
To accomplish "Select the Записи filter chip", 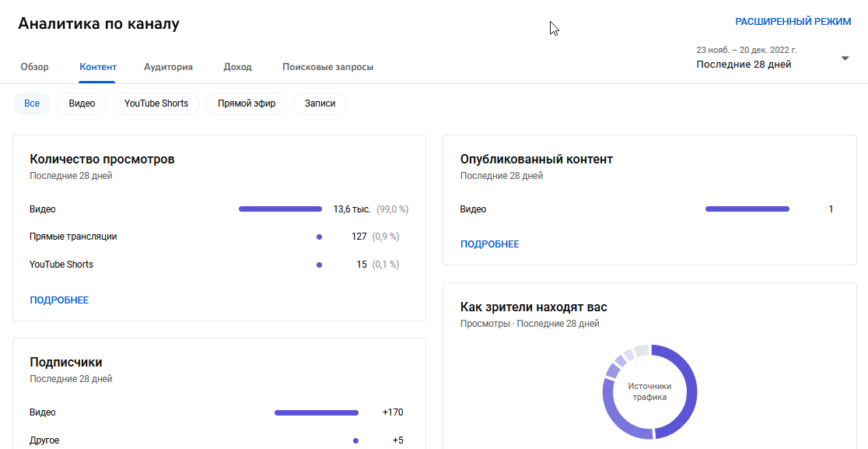I will click(320, 103).
